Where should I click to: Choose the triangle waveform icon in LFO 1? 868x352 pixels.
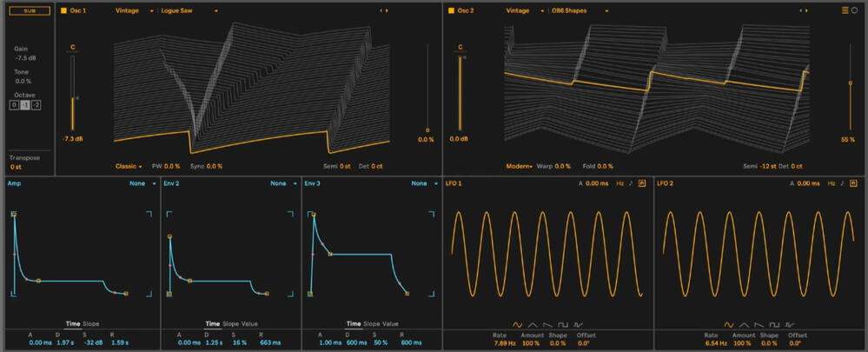[534, 322]
